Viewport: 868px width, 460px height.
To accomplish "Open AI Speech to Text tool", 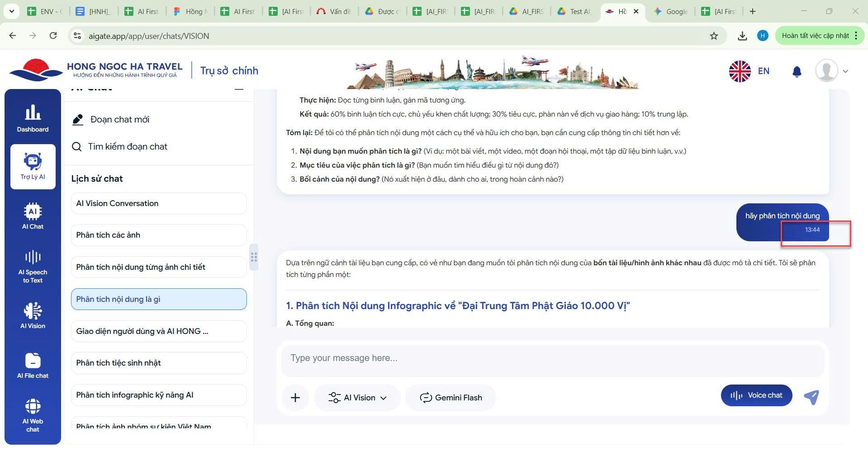I will coord(33,267).
